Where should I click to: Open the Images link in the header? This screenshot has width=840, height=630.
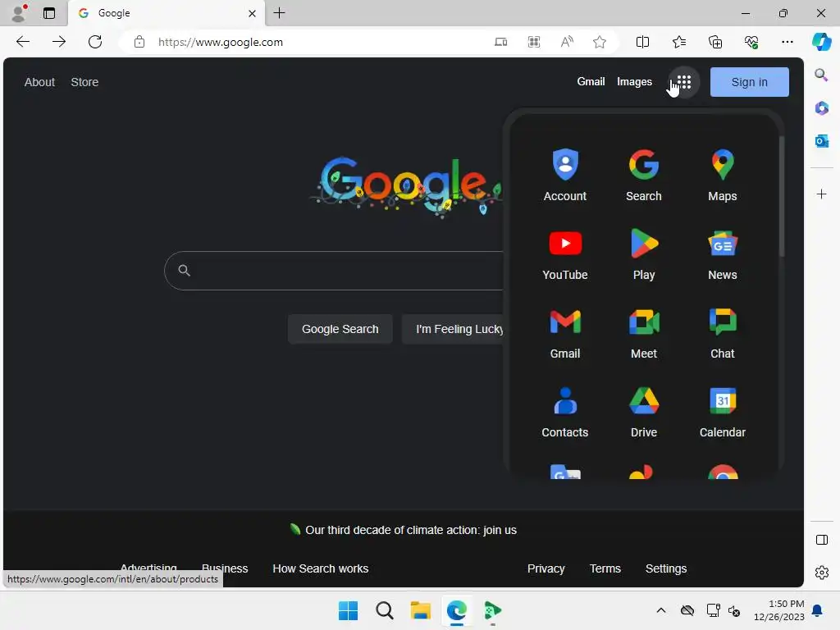pyautogui.click(x=634, y=81)
